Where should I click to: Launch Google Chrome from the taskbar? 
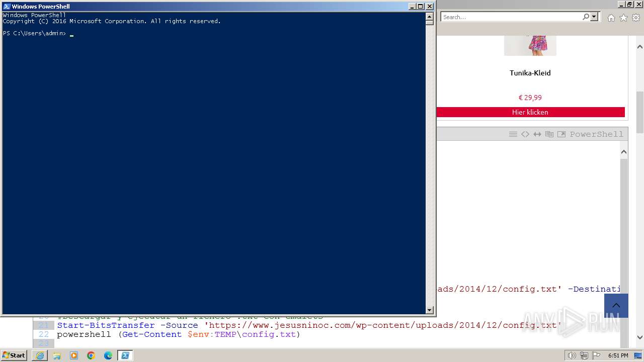coord(91,355)
